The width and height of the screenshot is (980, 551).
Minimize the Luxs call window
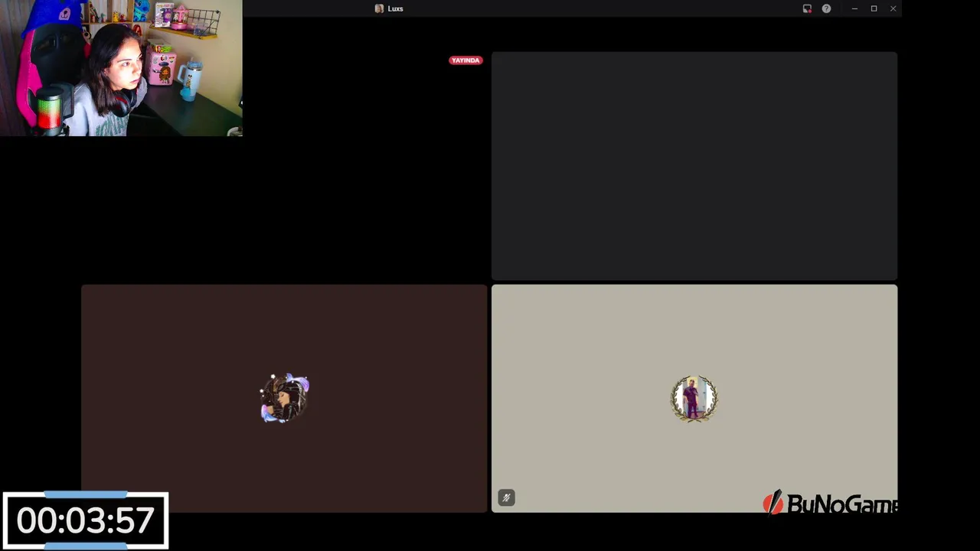point(854,8)
